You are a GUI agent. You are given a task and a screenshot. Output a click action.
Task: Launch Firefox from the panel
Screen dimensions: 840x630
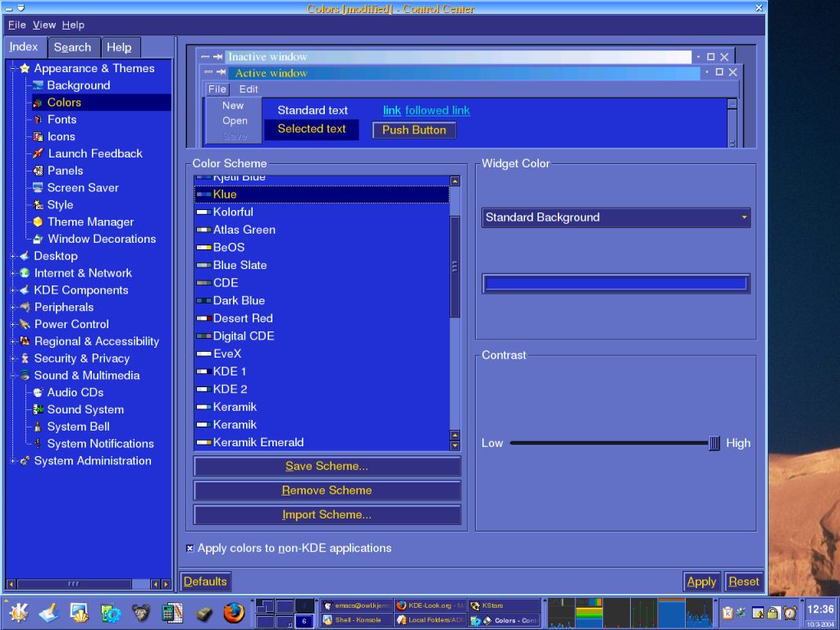[x=234, y=612]
